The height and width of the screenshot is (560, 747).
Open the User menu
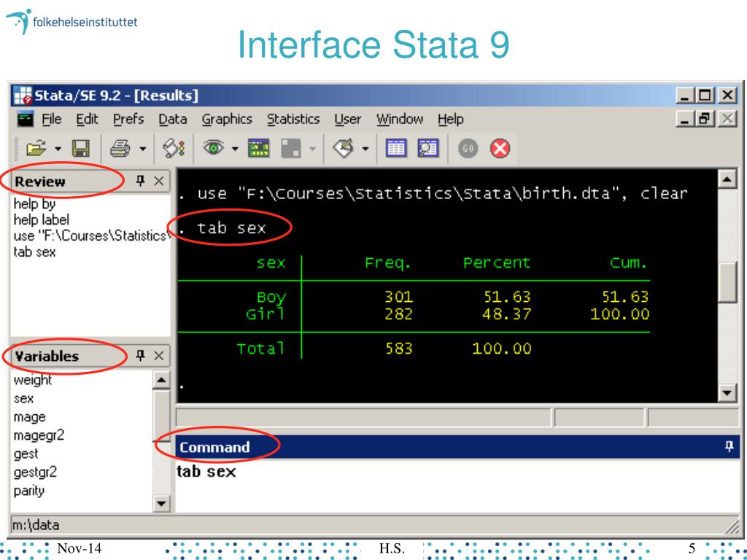click(x=347, y=119)
